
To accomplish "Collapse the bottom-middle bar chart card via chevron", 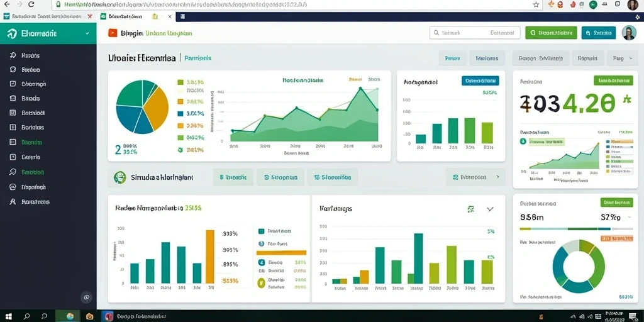I will tap(490, 209).
